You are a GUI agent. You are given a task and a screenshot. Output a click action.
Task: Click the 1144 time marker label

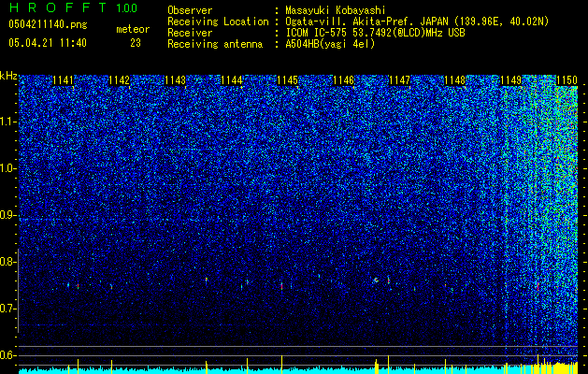pos(232,80)
